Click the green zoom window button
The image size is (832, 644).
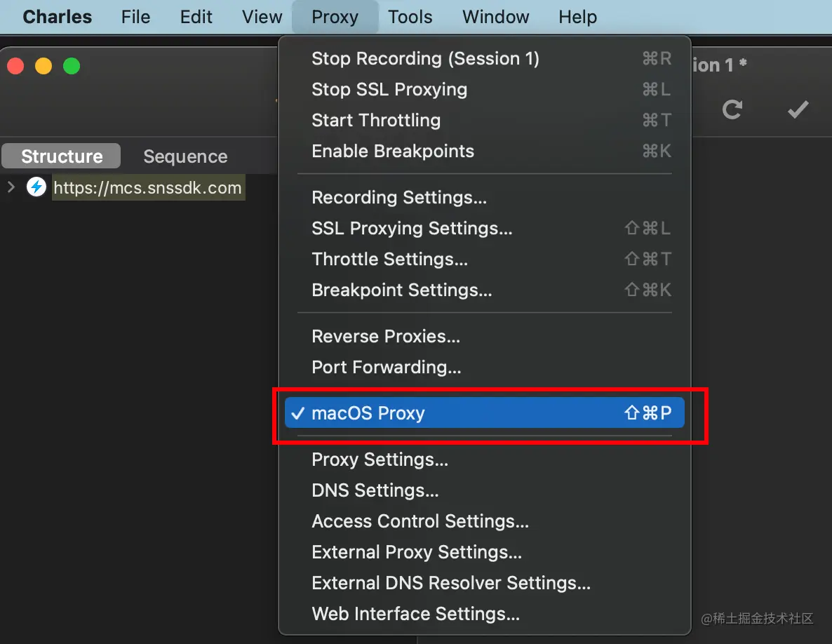click(x=72, y=66)
